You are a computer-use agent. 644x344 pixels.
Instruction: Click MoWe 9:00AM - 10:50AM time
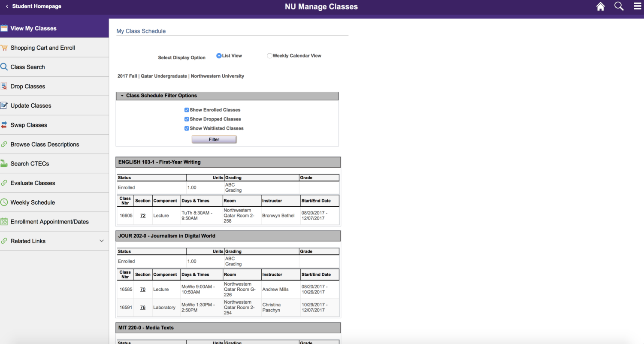coord(198,290)
